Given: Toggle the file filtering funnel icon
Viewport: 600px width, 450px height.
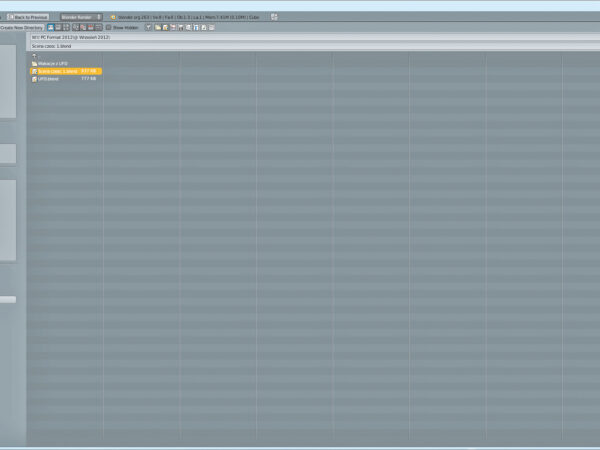Looking at the screenshot, I should coord(148,28).
